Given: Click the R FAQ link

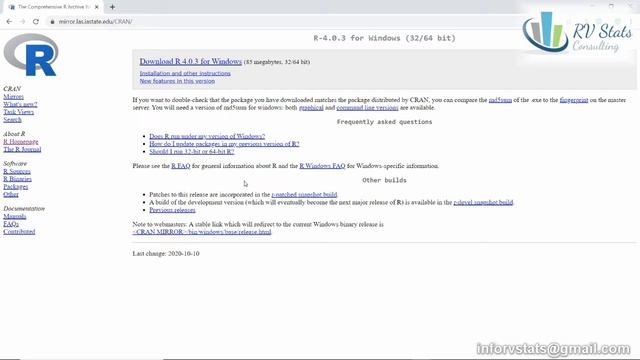Looking at the screenshot, I should (181, 166).
